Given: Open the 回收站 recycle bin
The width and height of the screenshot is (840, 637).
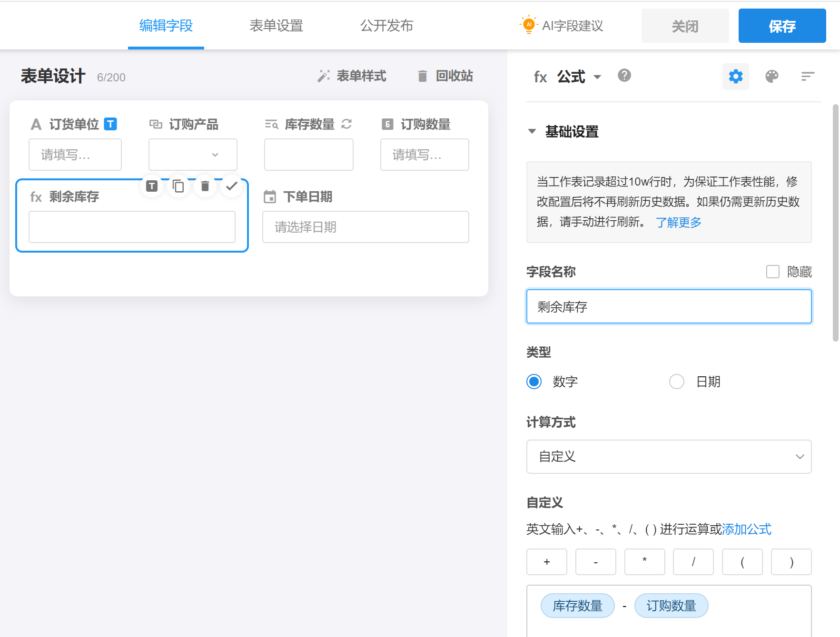Looking at the screenshot, I should tap(445, 76).
